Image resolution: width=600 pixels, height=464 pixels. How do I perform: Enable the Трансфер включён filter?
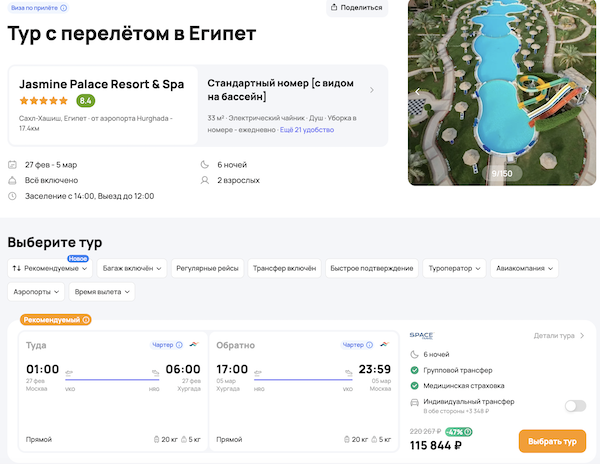[282, 268]
